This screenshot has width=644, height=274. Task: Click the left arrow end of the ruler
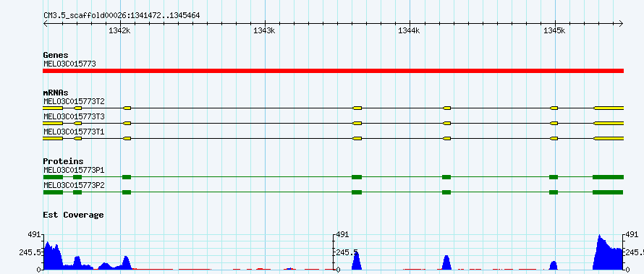pyautogui.click(x=45, y=23)
